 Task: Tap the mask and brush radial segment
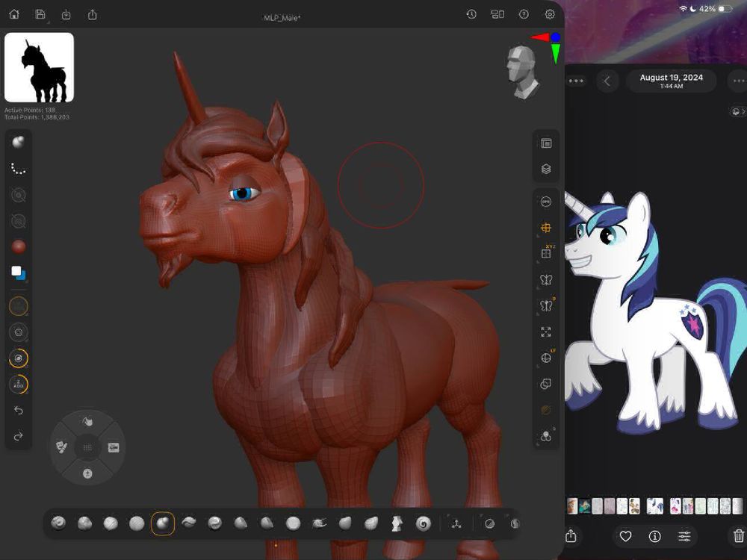pyautogui.click(x=61, y=447)
